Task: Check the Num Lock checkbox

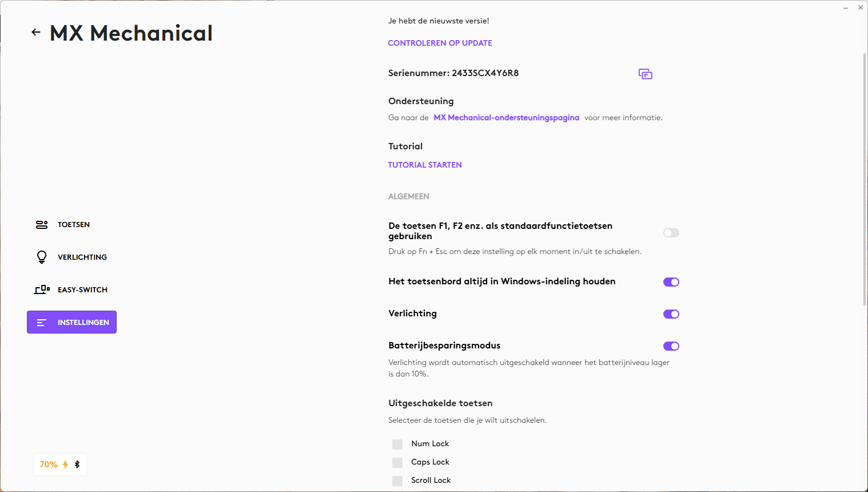Action: click(x=397, y=445)
